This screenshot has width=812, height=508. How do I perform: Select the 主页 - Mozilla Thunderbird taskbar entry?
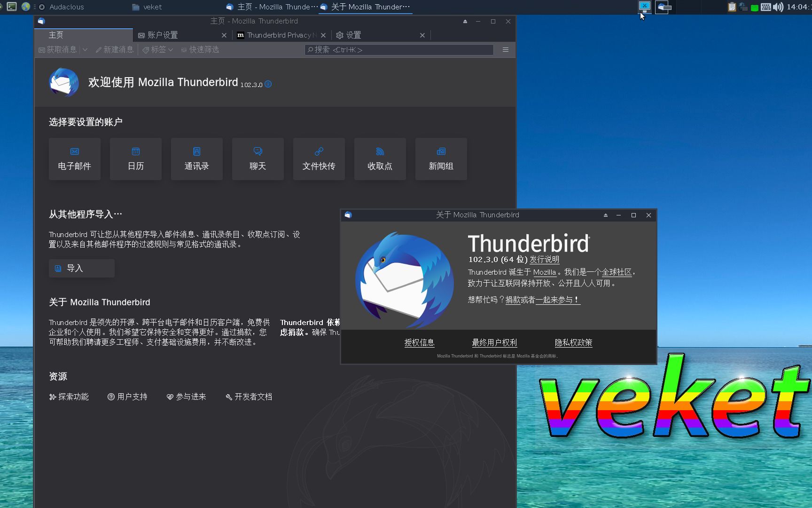pos(271,7)
